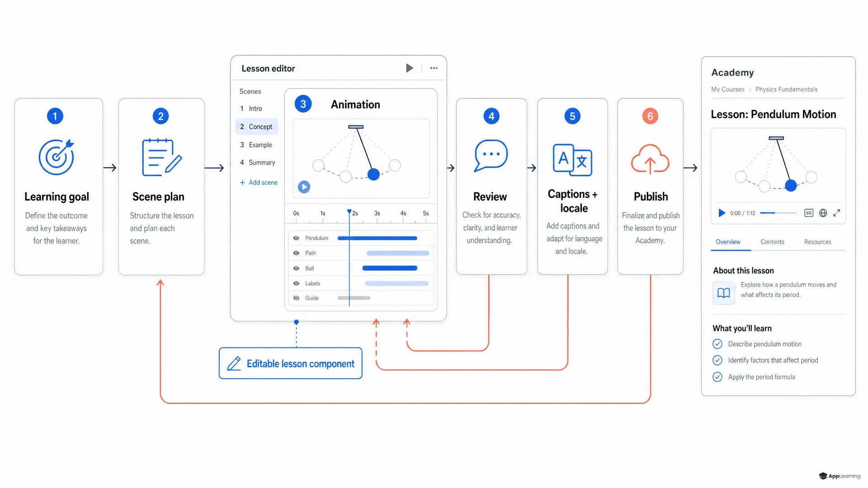Image resolution: width=868 pixels, height=488 pixels.
Task: Select the Pendulum track clip bar
Action: click(x=377, y=238)
